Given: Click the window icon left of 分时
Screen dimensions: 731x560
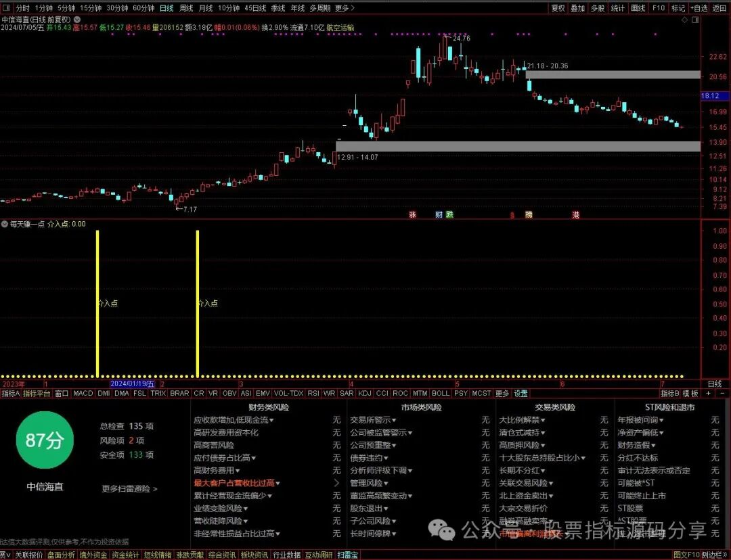Looking at the screenshot, I should tap(8, 8).
